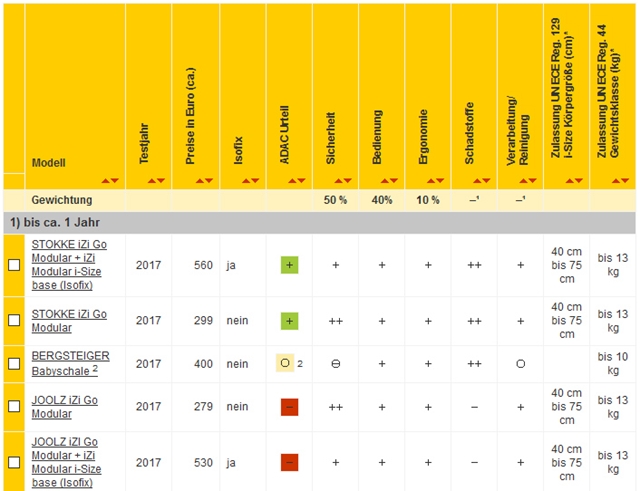The height and width of the screenshot is (491, 640).
Task: Sort Gewichtsklasse ascending arrow
Action: tap(616, 180)
